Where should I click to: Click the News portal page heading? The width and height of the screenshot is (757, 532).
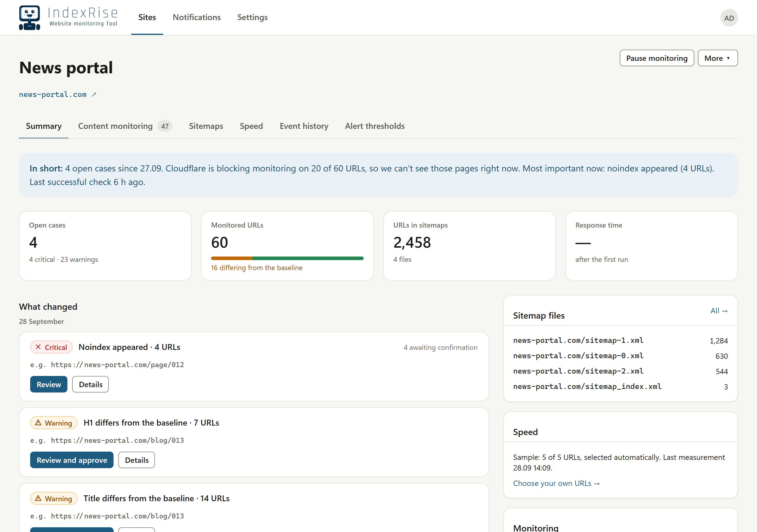click(x=66, y=68)
